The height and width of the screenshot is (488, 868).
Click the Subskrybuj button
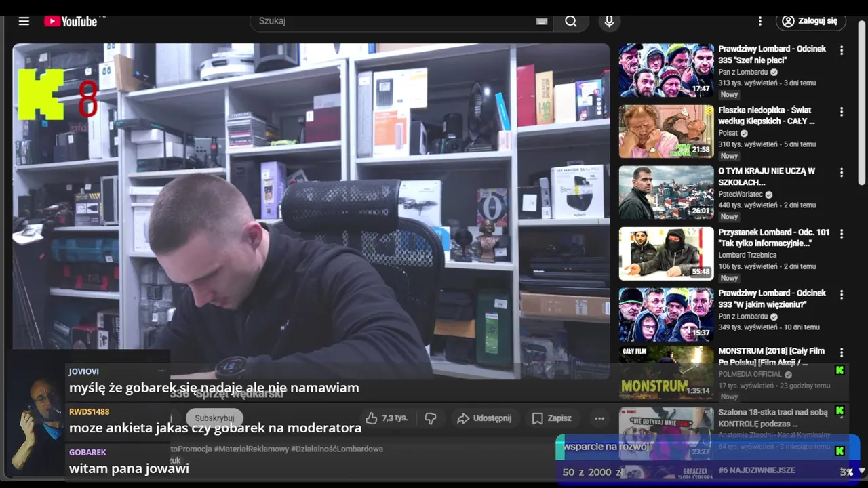pos(214,418)
